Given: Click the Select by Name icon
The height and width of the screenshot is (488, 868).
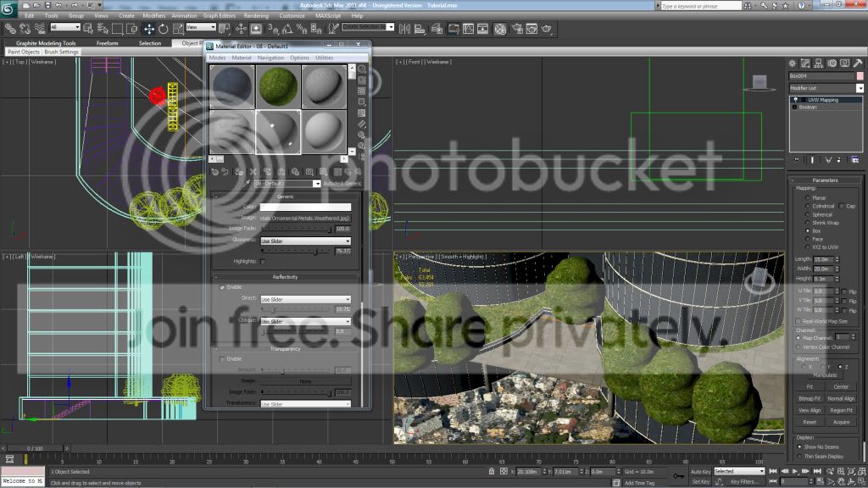Looking at the screenshot, I should [103, 28].
